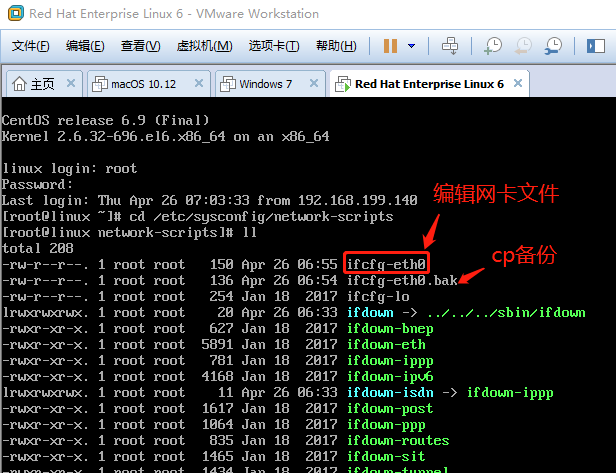Click the Kernel 2.6.32-696.el6.x86_64 line
This screenshot has height=473, width=616.
click(x=165, y=136)
